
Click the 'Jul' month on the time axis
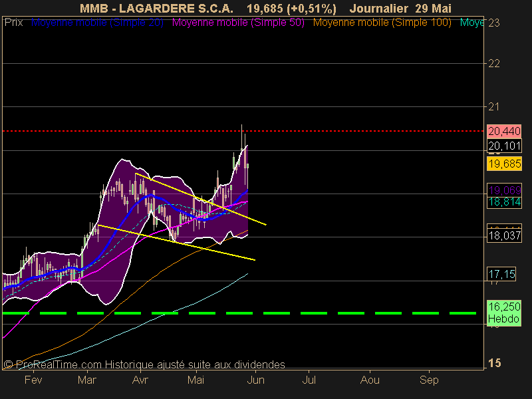pos(309,380)
